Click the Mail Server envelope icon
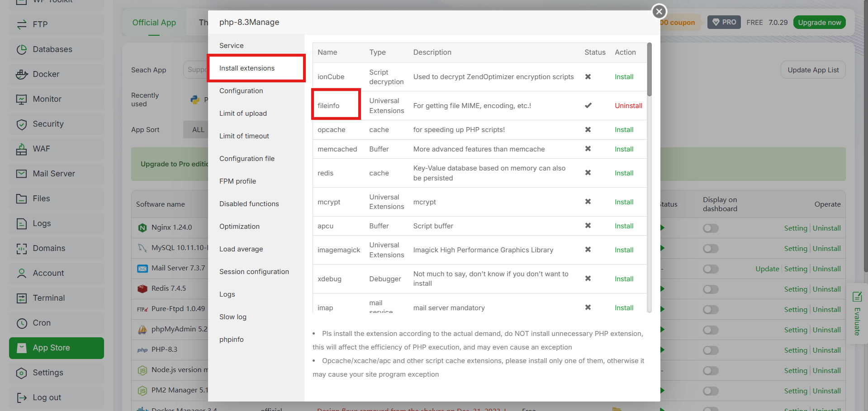This screenshot has height=411, width=868. 22,174
